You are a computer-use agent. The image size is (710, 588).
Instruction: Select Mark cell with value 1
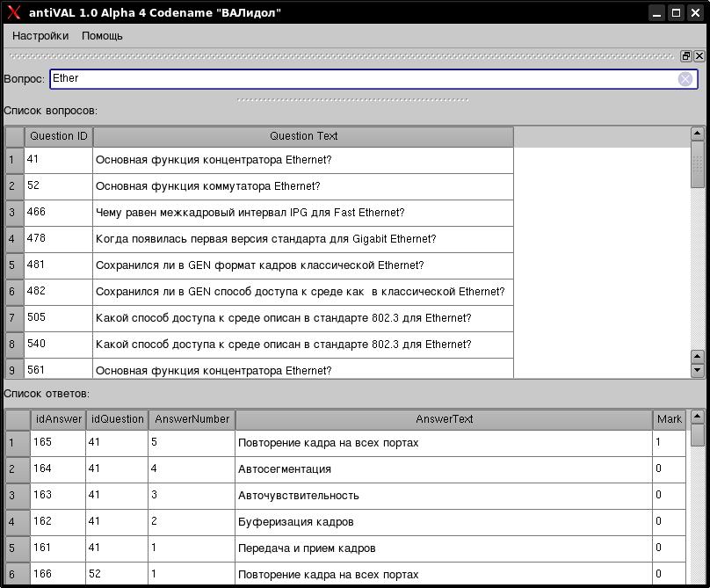pyautogui.click(x=670, y=443)
